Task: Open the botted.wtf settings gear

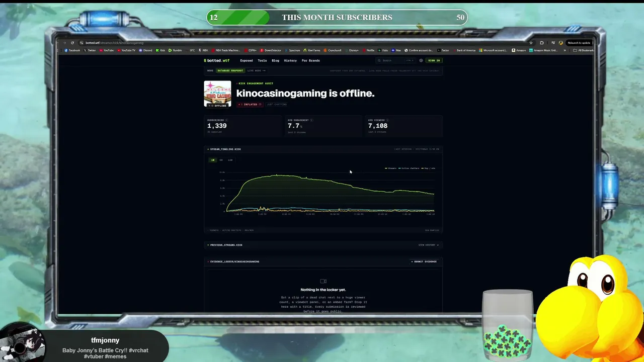Action: [421, 60]
